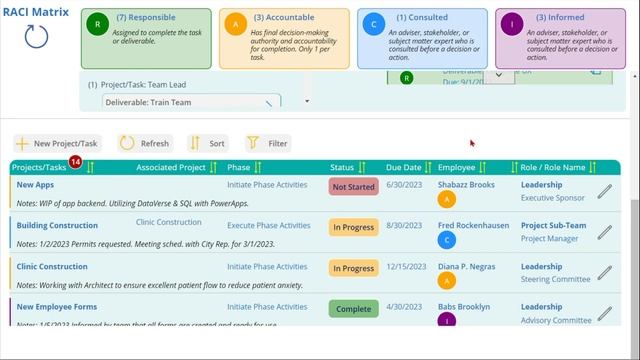Select the purple I Informed circle icon in legend

pos(512,24)
